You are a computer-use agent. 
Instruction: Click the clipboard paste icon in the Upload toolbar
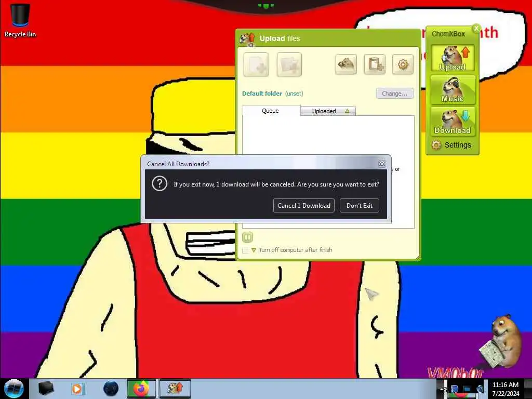point(375,64)
